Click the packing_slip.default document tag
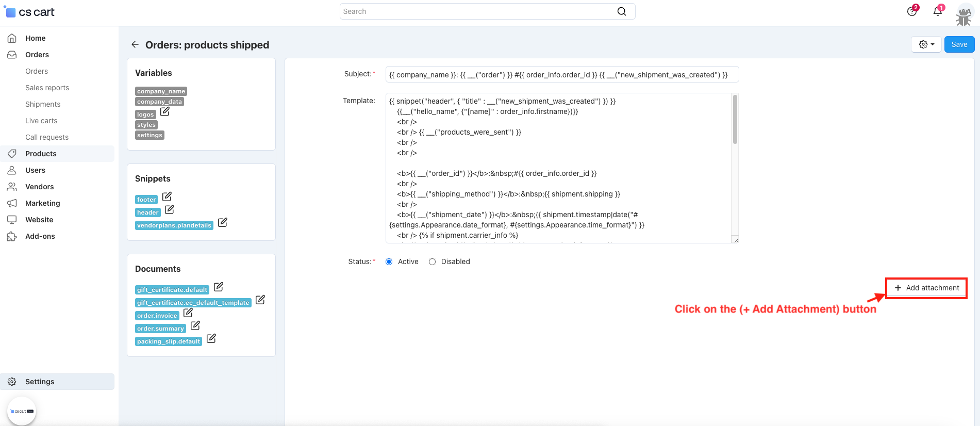 169,341
